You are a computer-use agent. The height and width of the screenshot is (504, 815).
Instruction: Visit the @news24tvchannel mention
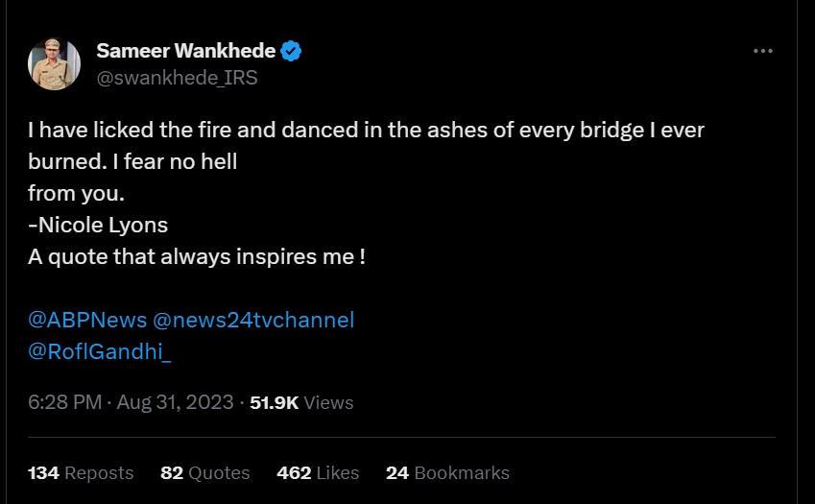tap(253, 320)
